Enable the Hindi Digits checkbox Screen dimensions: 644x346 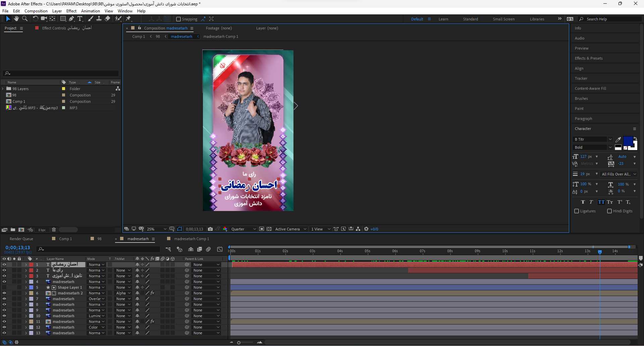tap(609, 211)
